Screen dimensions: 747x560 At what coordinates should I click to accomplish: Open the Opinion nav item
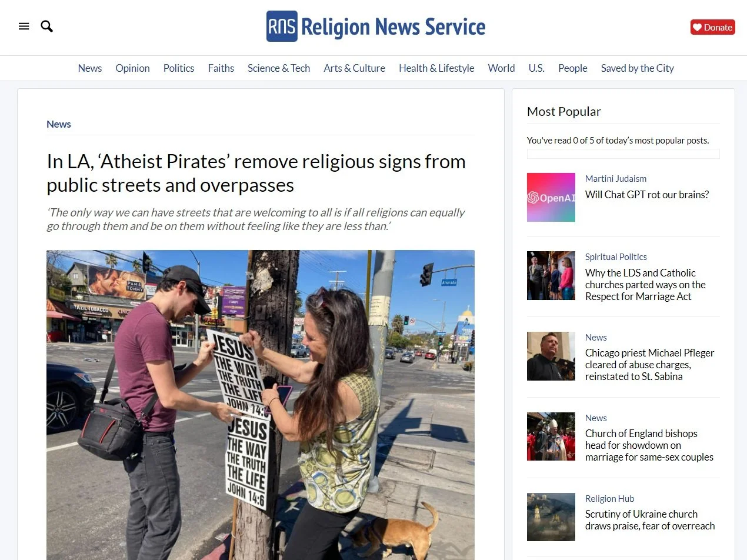click(x=132, y=68)
